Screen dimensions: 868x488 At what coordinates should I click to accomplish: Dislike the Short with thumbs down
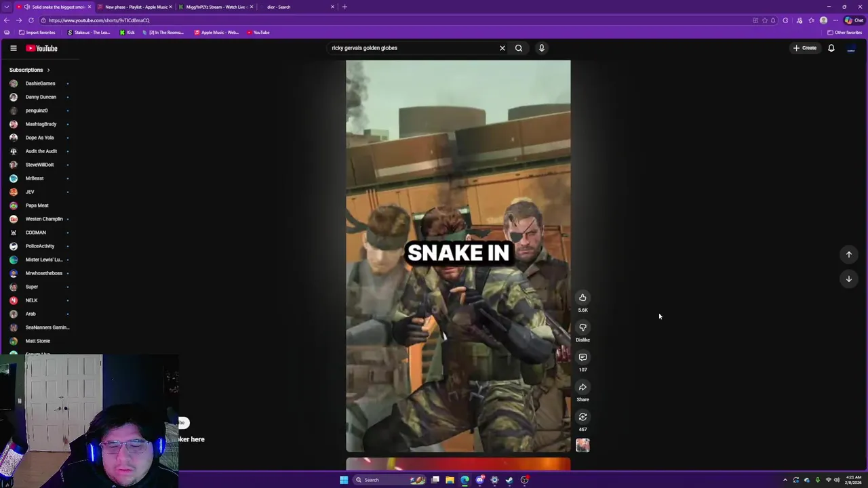click(x=583, y=327)
